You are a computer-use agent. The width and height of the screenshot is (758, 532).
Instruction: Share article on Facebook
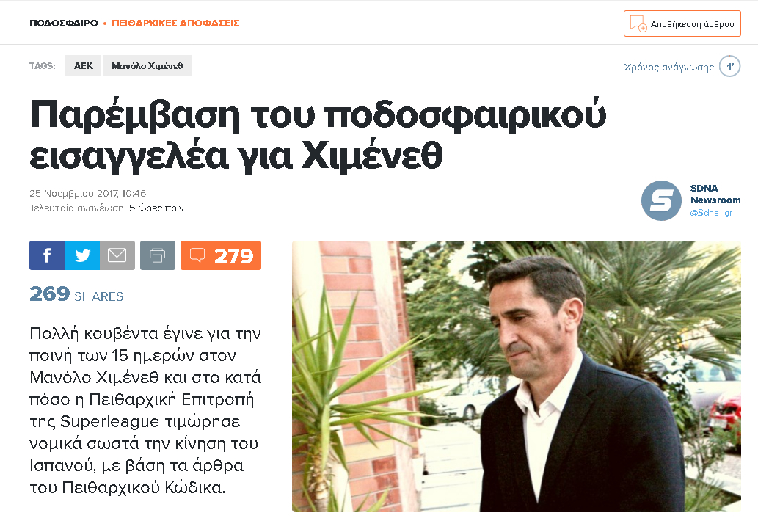pos(47,255)
